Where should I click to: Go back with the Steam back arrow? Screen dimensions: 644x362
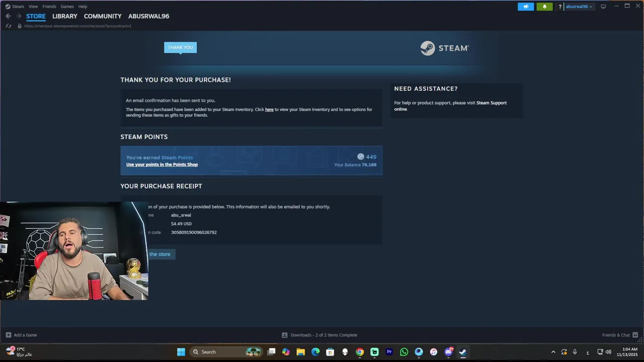(8, 16)
